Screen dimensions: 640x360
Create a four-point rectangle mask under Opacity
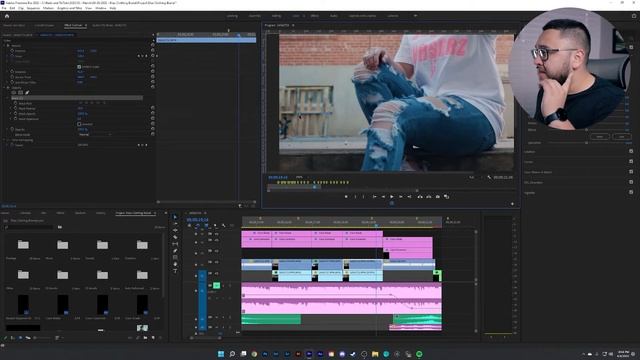20,93
